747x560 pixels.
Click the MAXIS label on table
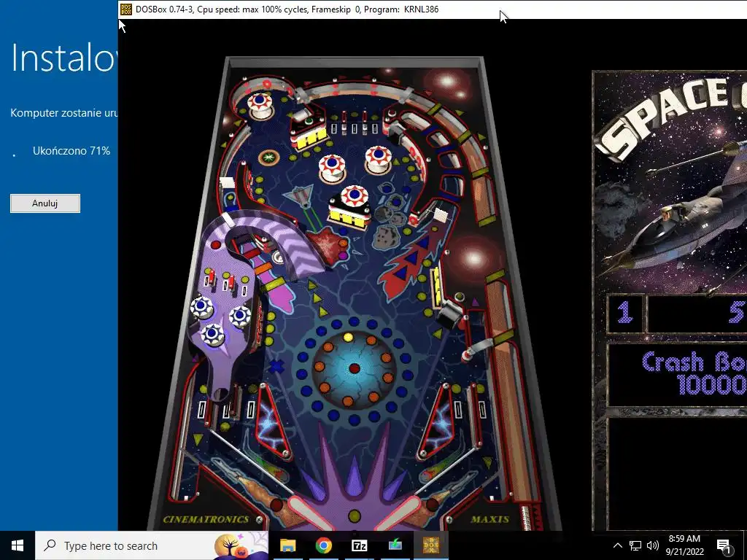pos(489,519)
